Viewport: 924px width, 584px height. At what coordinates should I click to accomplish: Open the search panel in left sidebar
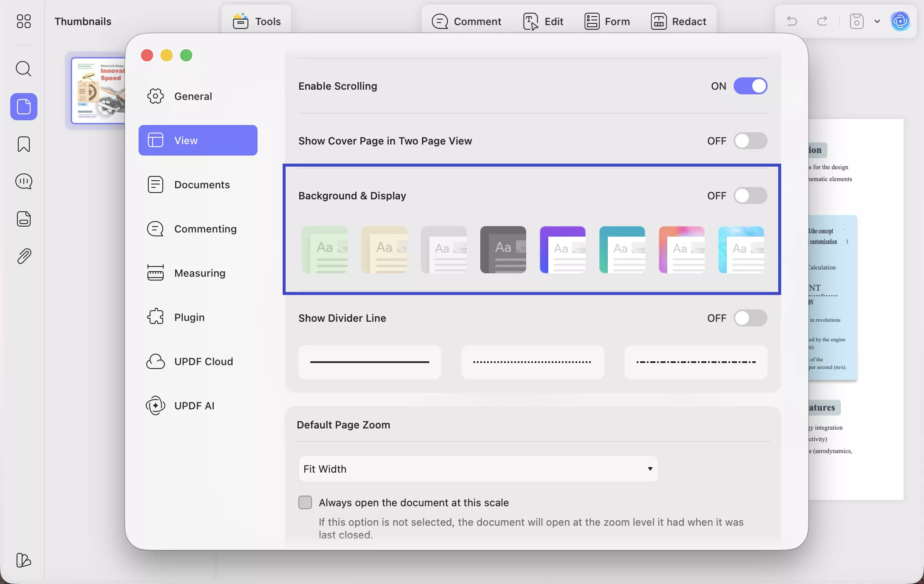(x=23, y=68)
